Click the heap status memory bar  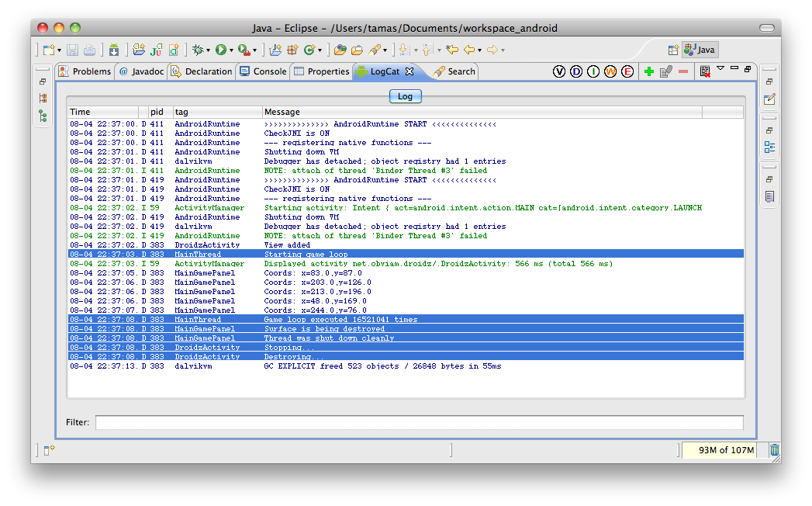(719, 450)
